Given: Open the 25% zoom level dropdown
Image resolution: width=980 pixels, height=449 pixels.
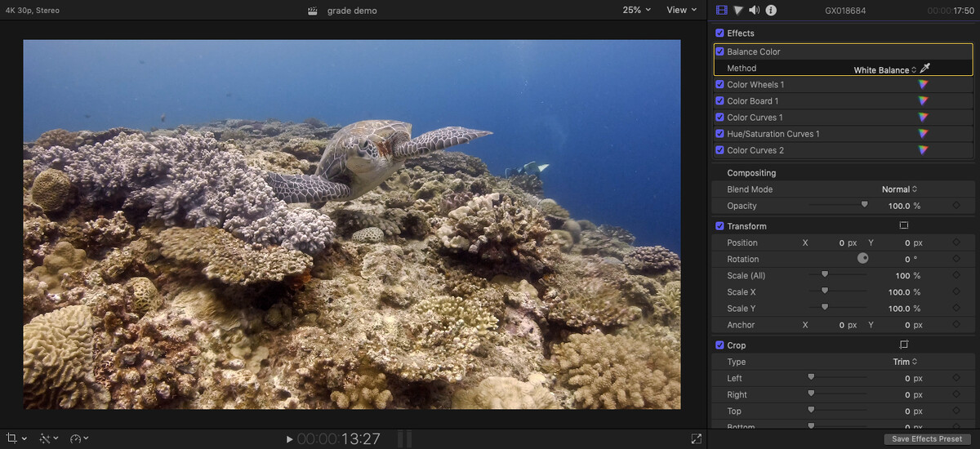Looking at the screenshot, I should (637, 10).
